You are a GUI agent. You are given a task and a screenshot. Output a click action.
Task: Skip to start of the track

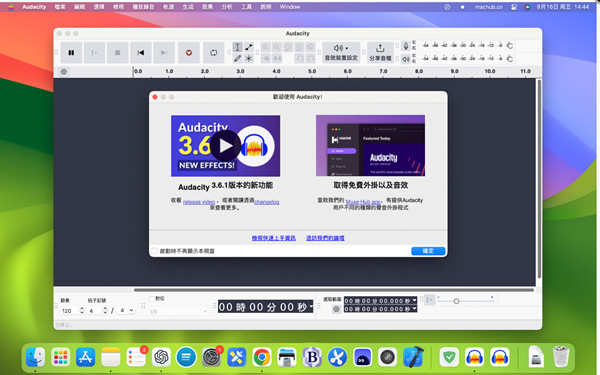(141, 53)
